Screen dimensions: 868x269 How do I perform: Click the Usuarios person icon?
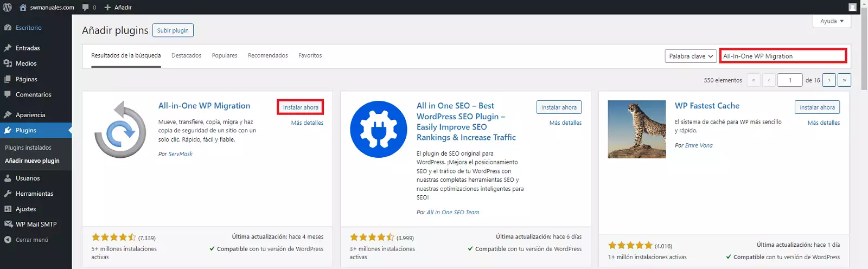tap(8, 178)
